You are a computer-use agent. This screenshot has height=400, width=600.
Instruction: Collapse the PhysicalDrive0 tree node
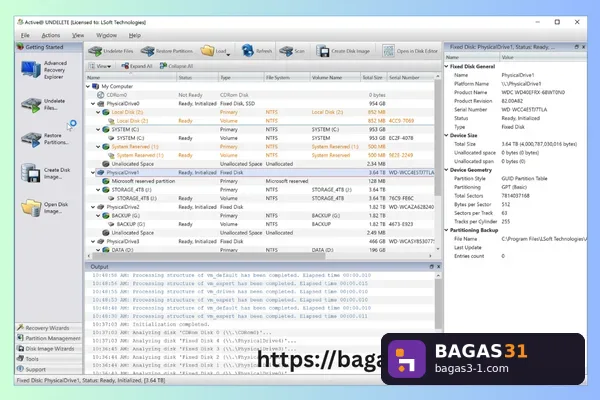(93, 104)
